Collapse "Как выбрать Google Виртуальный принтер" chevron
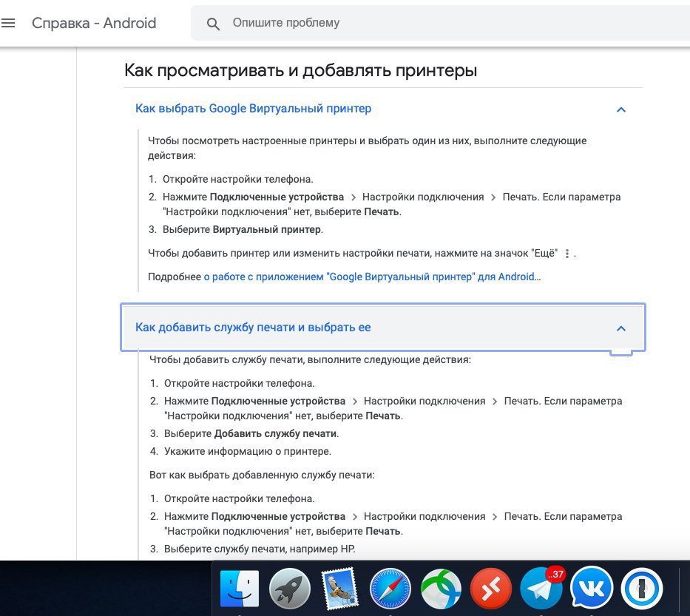 [x=621, y=109]
